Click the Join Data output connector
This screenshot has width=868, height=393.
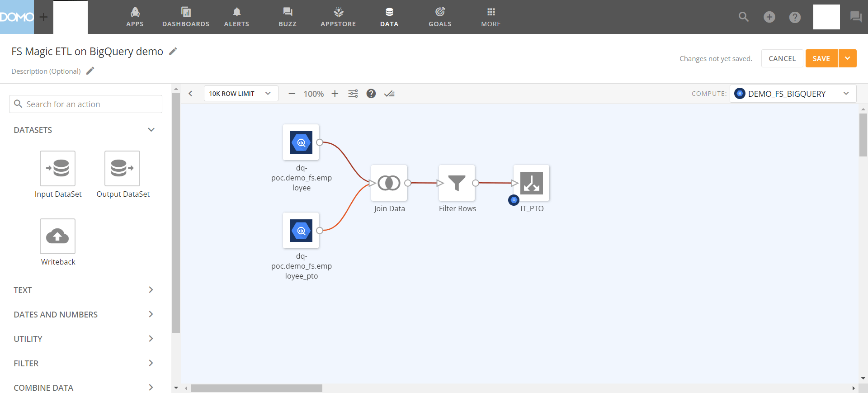point(408,183)
